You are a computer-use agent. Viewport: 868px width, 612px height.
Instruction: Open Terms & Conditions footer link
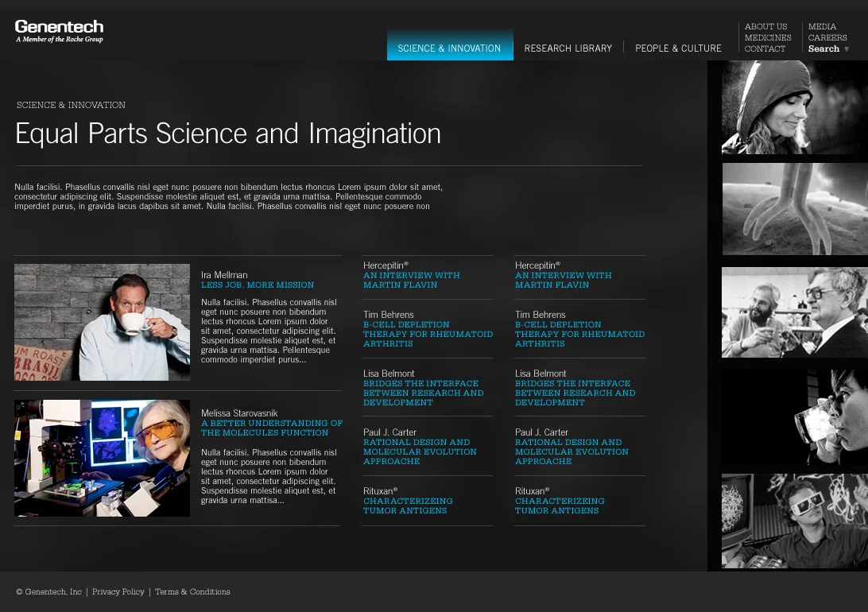coord(192,591)
